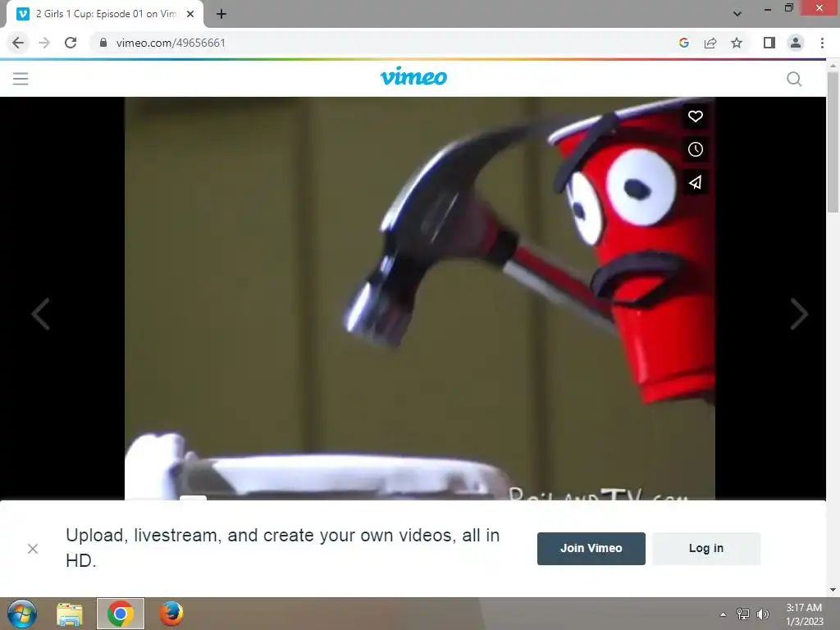The image size is (840, 630).
Task: Open the tab search dropdown chevron
Action: [737, 14]
